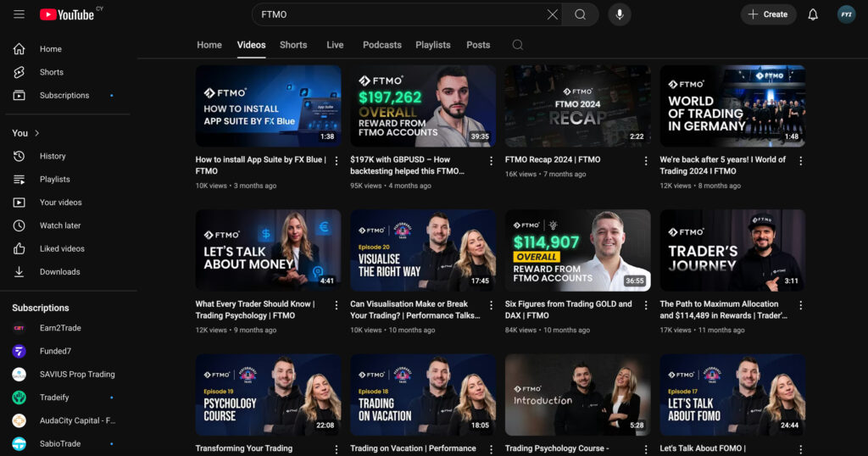
Task: Switch to the channel Home tab
Action: point(209,45)
